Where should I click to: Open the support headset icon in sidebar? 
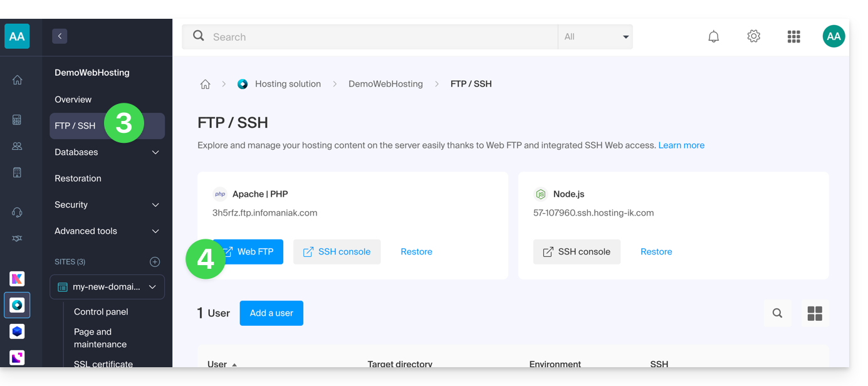17,212
